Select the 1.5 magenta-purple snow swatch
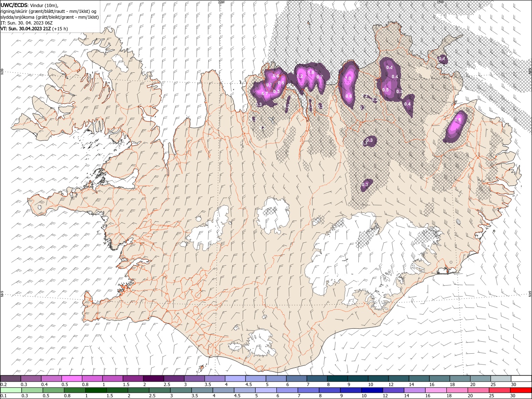This screenshot has height=399, width=532. (133, 379)
